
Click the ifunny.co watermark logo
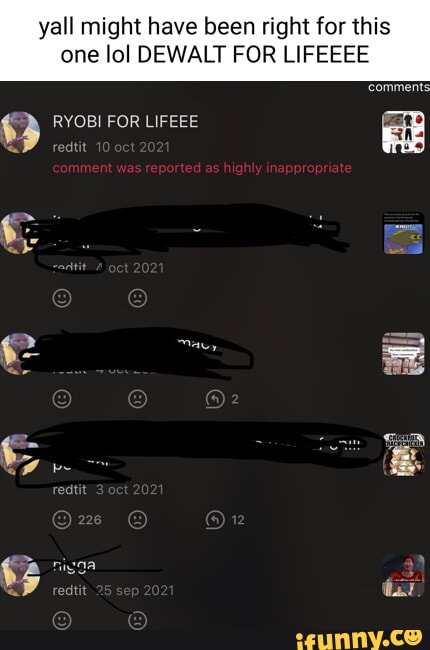point(359,639)
